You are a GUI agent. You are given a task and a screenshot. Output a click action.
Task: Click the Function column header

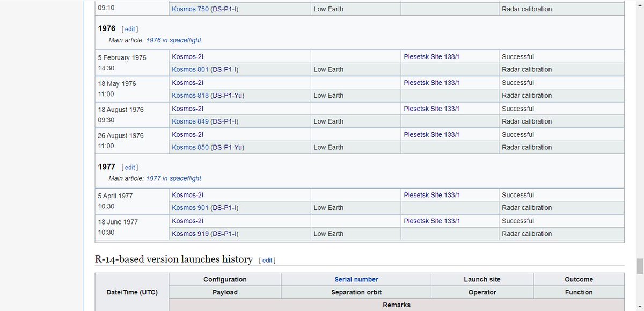point(579,292)
